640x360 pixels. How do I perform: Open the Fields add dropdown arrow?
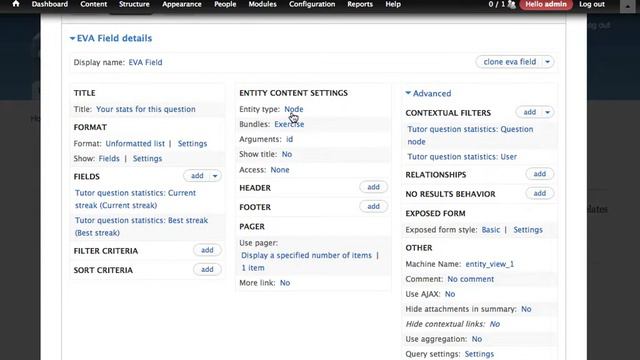pyautogui.click(x=215, y=176)
